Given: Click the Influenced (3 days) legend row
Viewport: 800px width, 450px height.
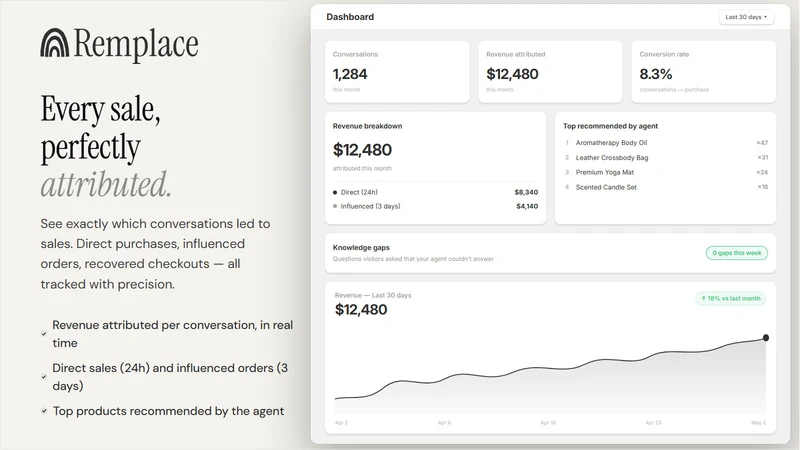Looking at the screenshot, I should tap(435, 206).
